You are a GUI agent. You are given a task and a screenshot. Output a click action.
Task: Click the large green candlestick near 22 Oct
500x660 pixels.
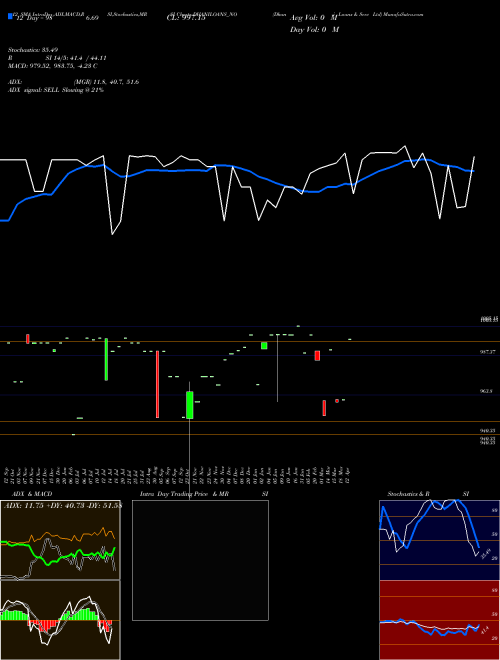pyautogui.click(x=190, y=405)
